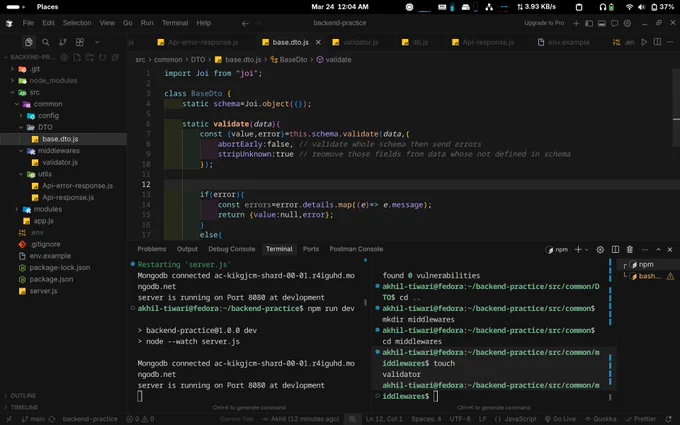Open the Postman Console tab

tap(356, 249)
